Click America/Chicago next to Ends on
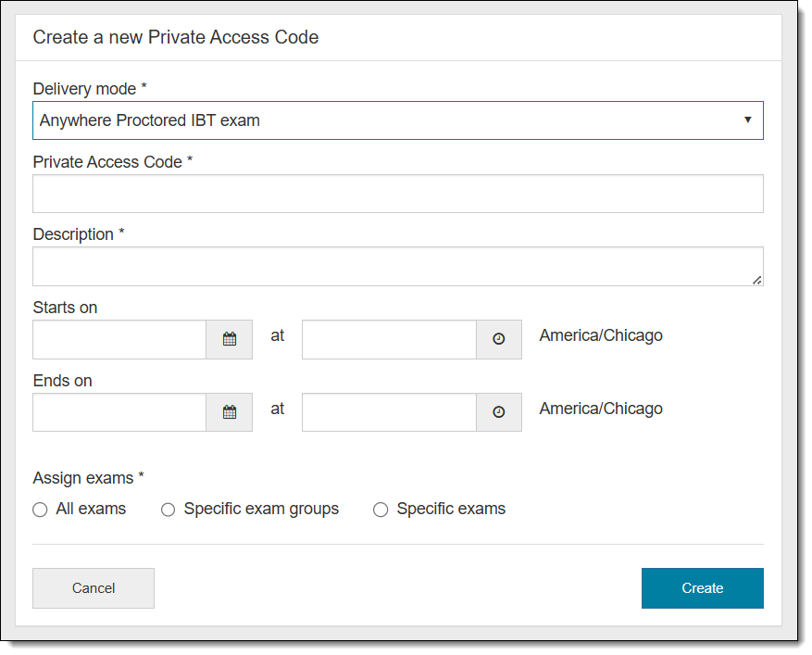Viewport: 812px width, 655px height. coord(600,409)
